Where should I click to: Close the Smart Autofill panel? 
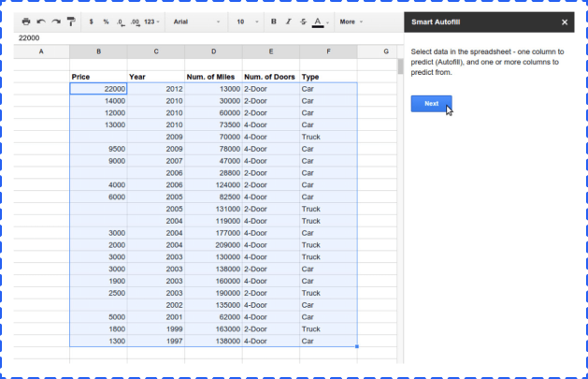pos(565,21)
